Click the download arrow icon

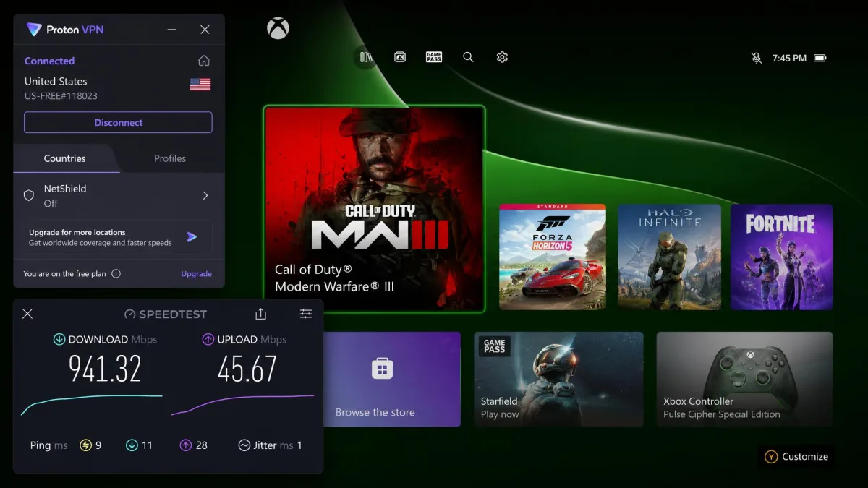click(x=59, y=339)
